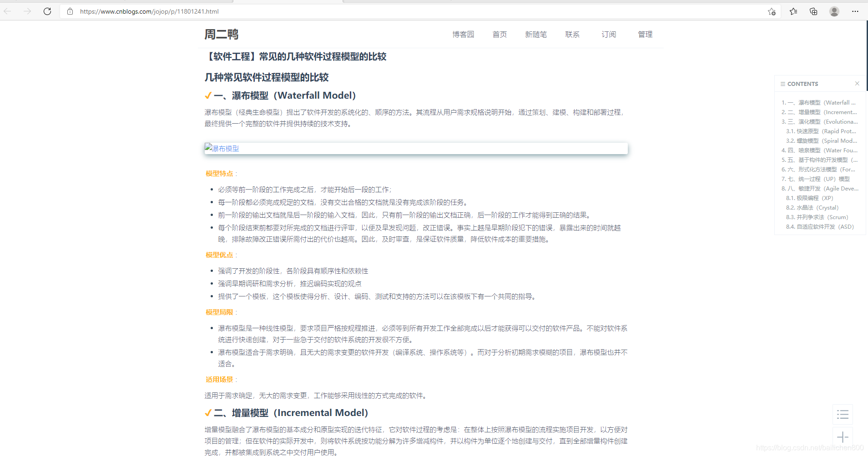Click the floating plus icon bottom right
This screenshot has width=868, height=456.
click(843, 437)
